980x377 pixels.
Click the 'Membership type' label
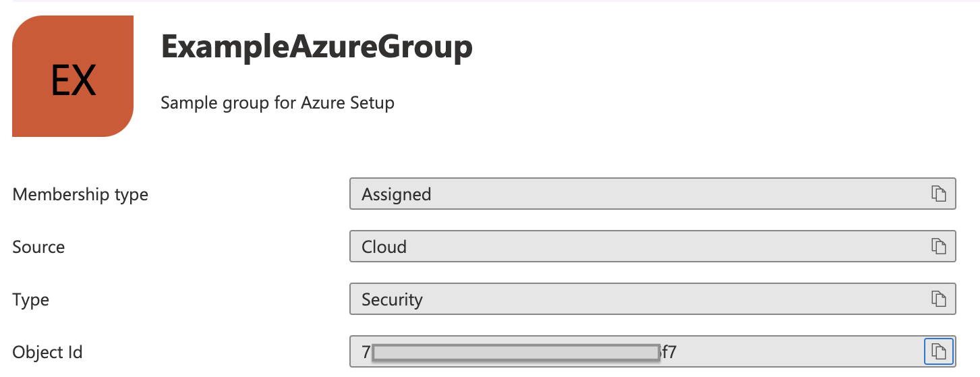(x=80, y=195)
